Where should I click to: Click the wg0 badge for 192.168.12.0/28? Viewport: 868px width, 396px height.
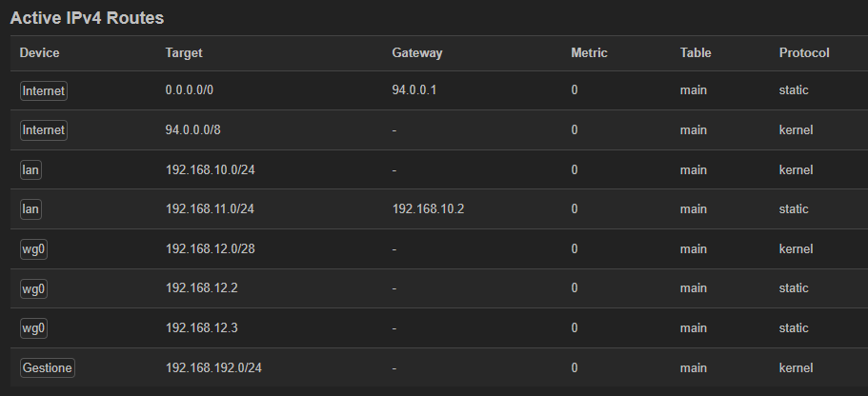click(x=33, y=248)
